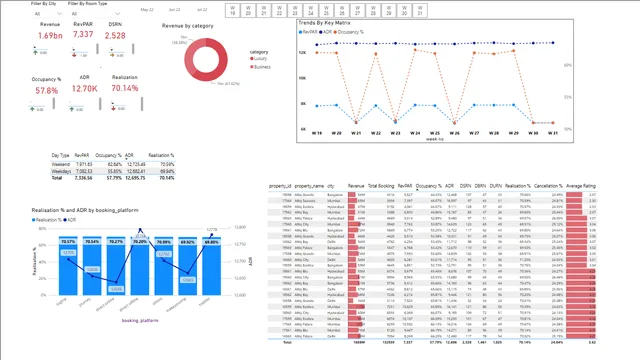Sort property table by Cancellation % header

pyautogui.click(x=548, y=186)
